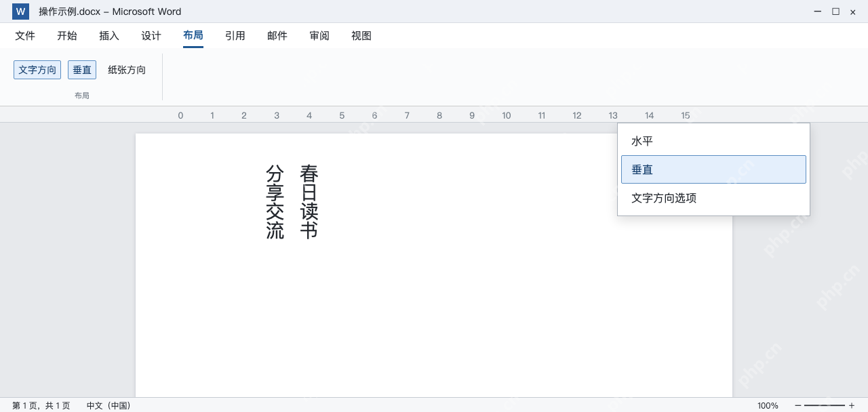Switch to the 插入 ribbon tab
Image resolution: width=868 pixels, height=412 pixels.
[x=109, y=36]
